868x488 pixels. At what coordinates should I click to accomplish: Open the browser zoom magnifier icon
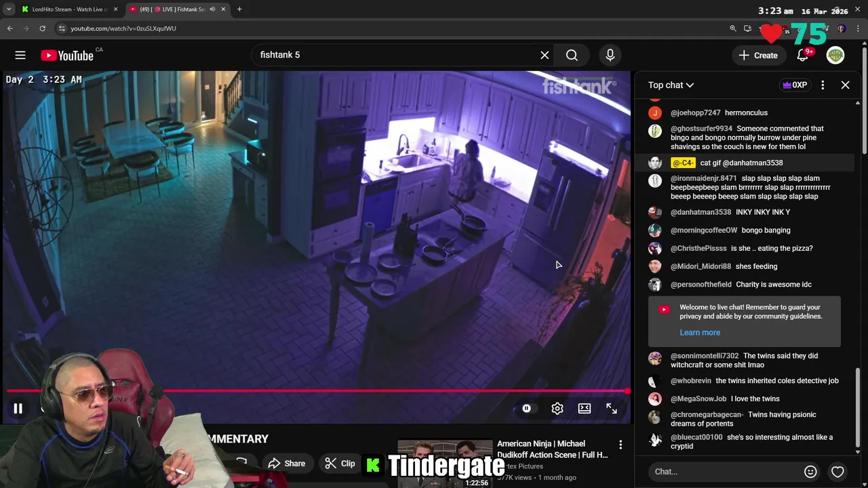point(733,28)
